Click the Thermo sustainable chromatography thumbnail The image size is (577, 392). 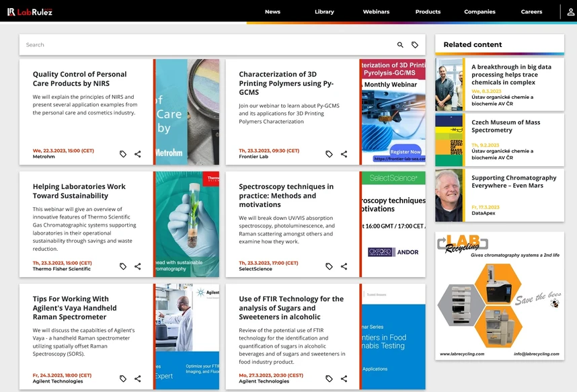point(186,224)
